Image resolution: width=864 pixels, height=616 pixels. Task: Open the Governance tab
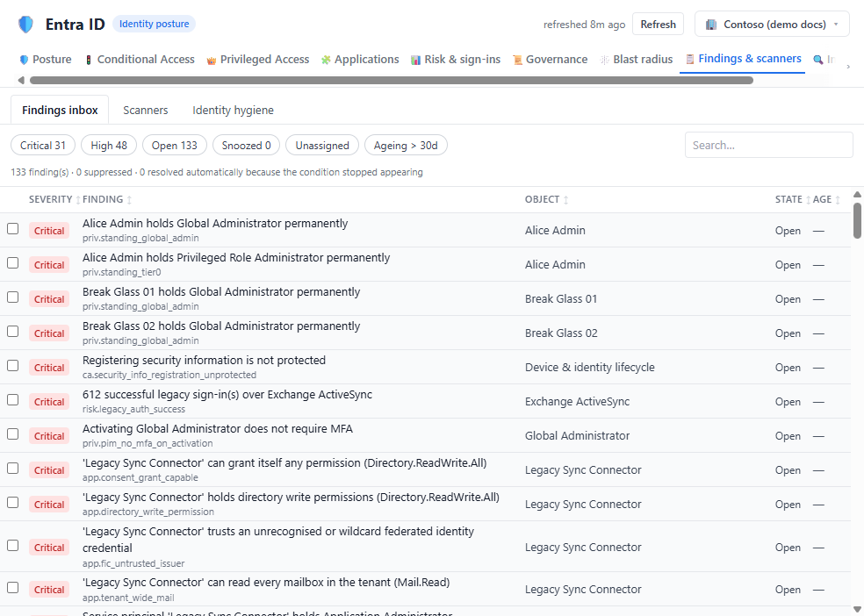(550, 60)
